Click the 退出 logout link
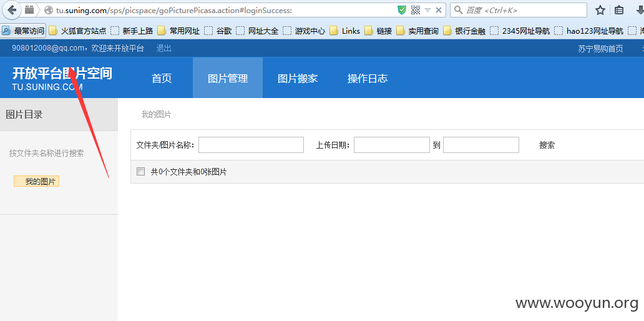This screenshot has height=321, width=644. pos(164,49)
